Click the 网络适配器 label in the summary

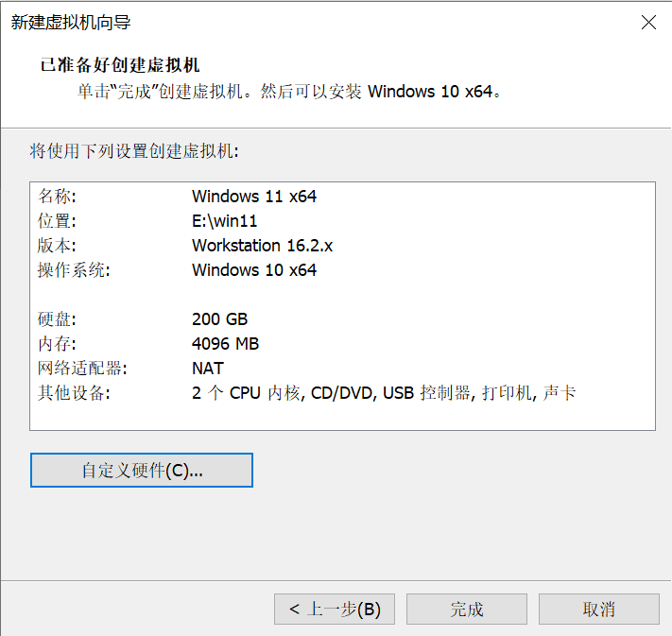tap(82, 369)
